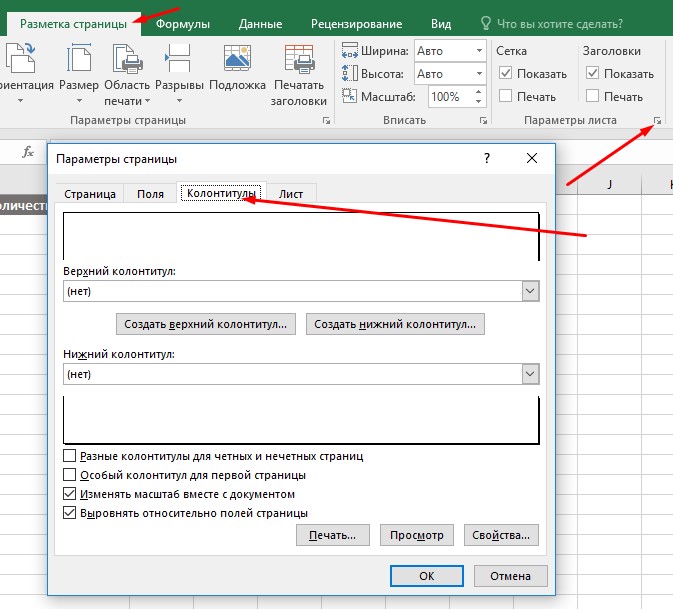Enable Разные колонтитулы для четных и нечетных страниц
This screenshot has height=609, width=673.
coord(70,456)
